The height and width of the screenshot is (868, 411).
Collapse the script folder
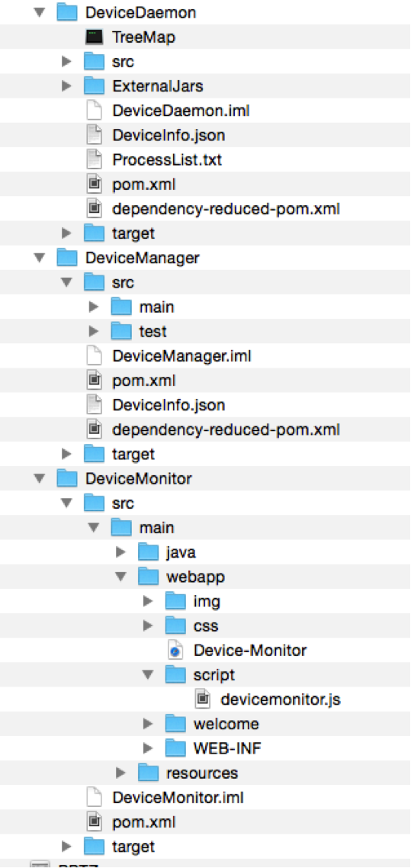(148, 674)
